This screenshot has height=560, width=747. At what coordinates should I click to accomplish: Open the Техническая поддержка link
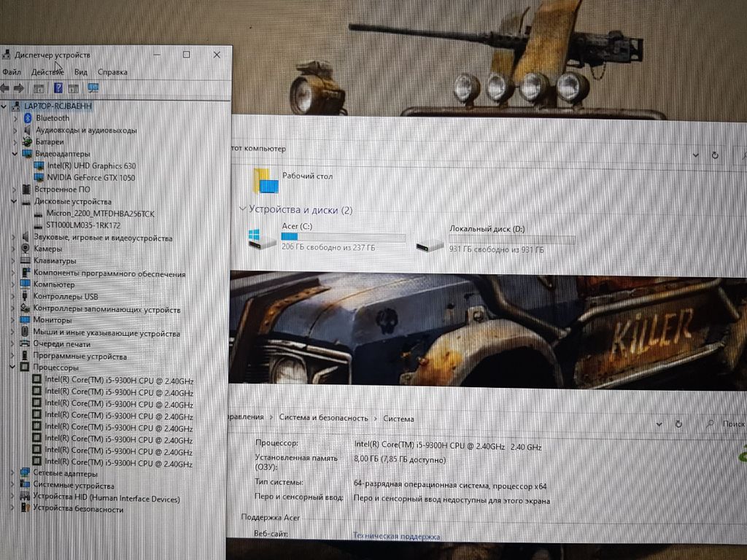coord(396,536)
